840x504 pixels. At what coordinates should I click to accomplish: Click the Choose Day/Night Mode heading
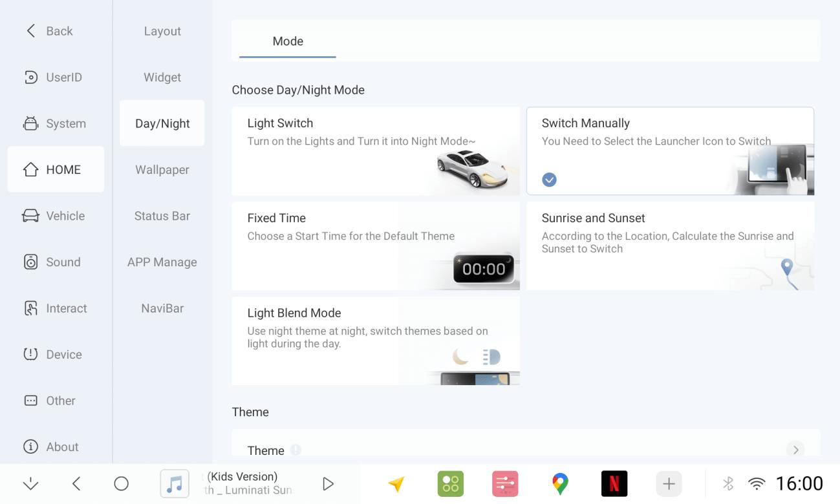click(x=298, y=90)
